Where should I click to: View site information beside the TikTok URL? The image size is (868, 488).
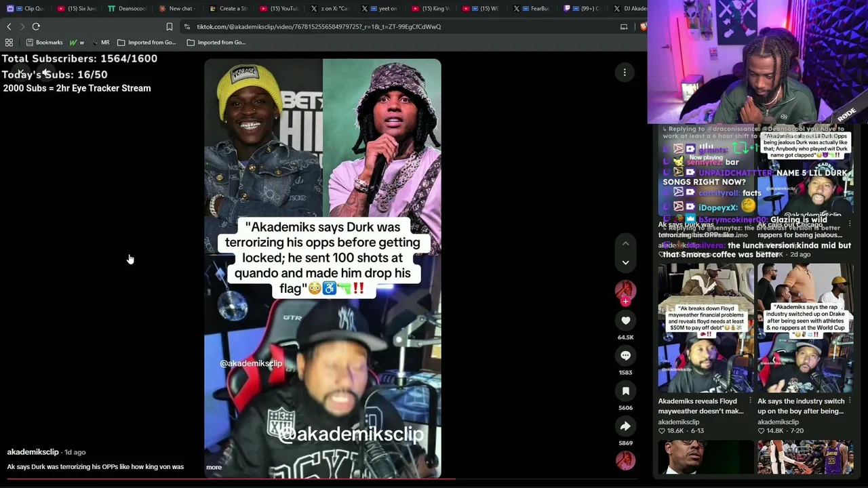tap(187, 26)
